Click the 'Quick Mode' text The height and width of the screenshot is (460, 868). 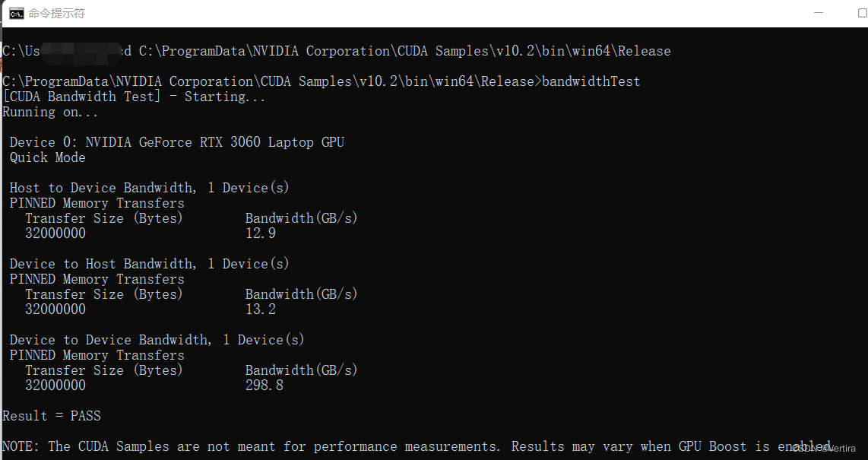pos(47,157)
